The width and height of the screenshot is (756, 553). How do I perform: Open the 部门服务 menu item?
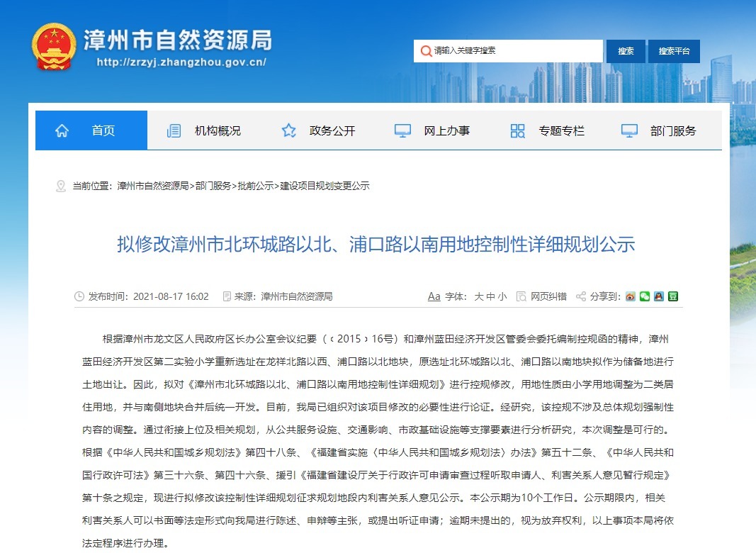673,130
